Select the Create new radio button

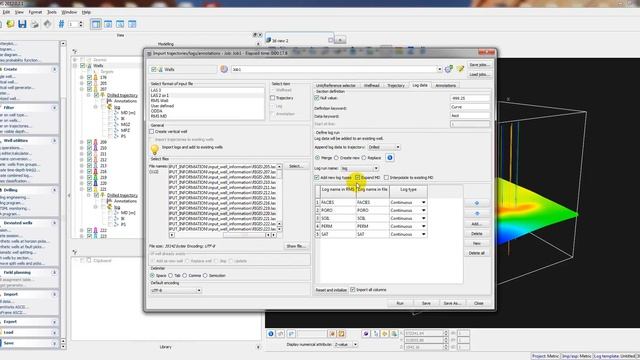point(336,158)
